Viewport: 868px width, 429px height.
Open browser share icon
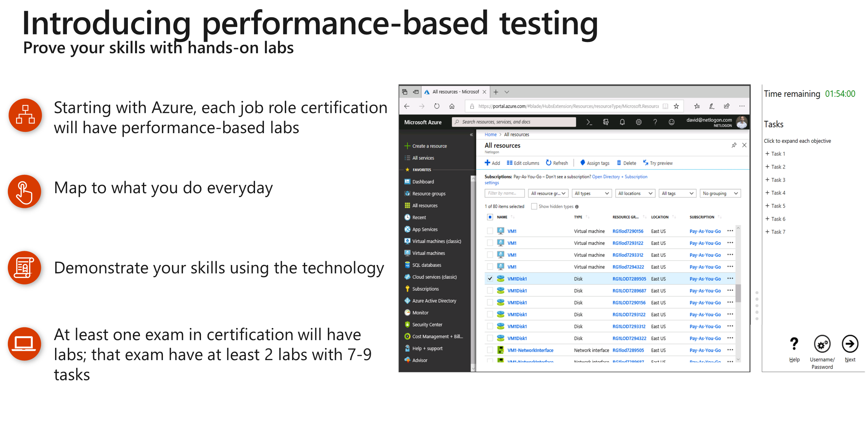coord(727,106)
